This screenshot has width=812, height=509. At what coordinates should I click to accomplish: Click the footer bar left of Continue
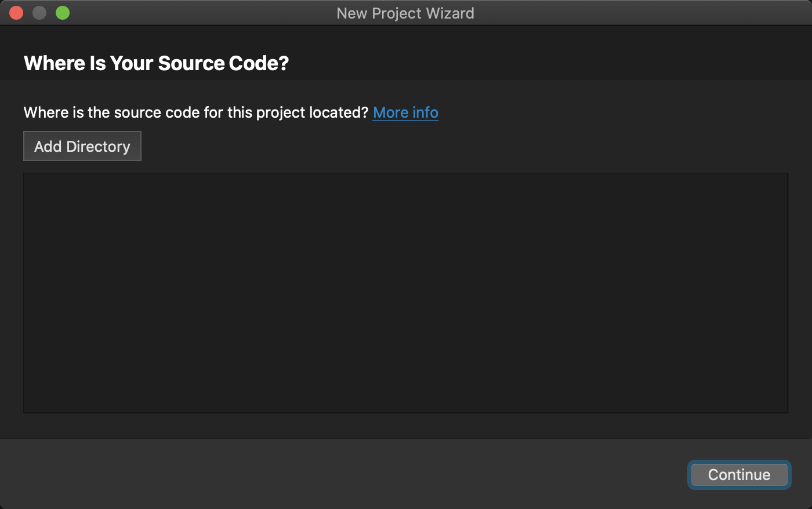348,474
